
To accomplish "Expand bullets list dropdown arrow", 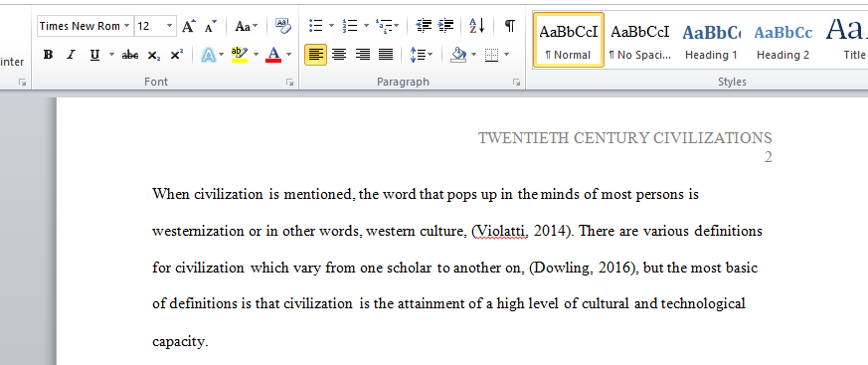I will coord(331,26).
